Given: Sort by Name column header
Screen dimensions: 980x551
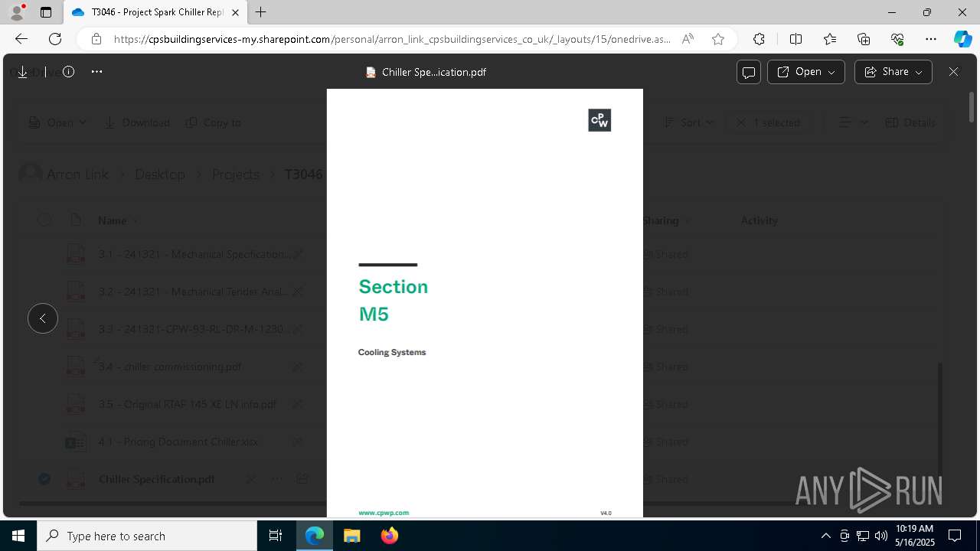Looking at the screenshot, I should point(112,220).
